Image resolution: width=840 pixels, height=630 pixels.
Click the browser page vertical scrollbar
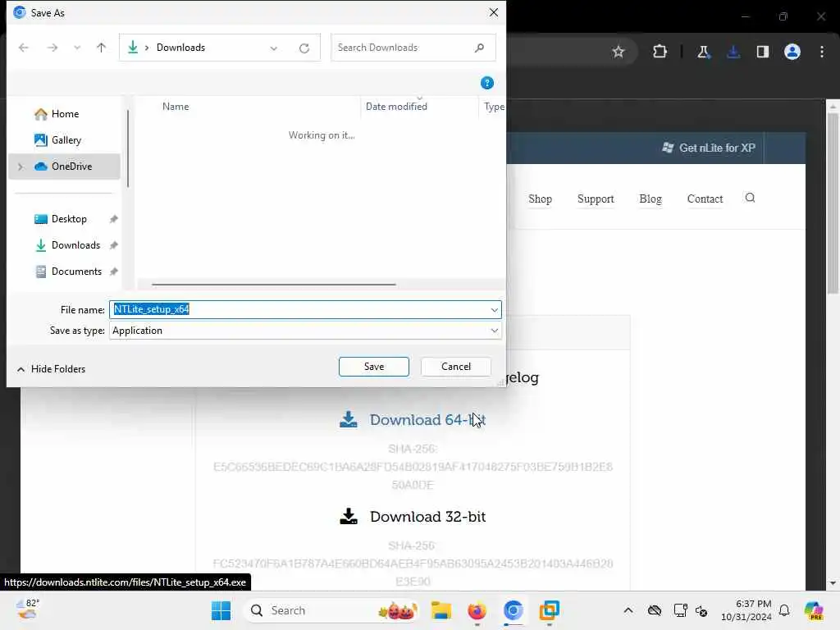pyautogui.click(x=833, y=203)
